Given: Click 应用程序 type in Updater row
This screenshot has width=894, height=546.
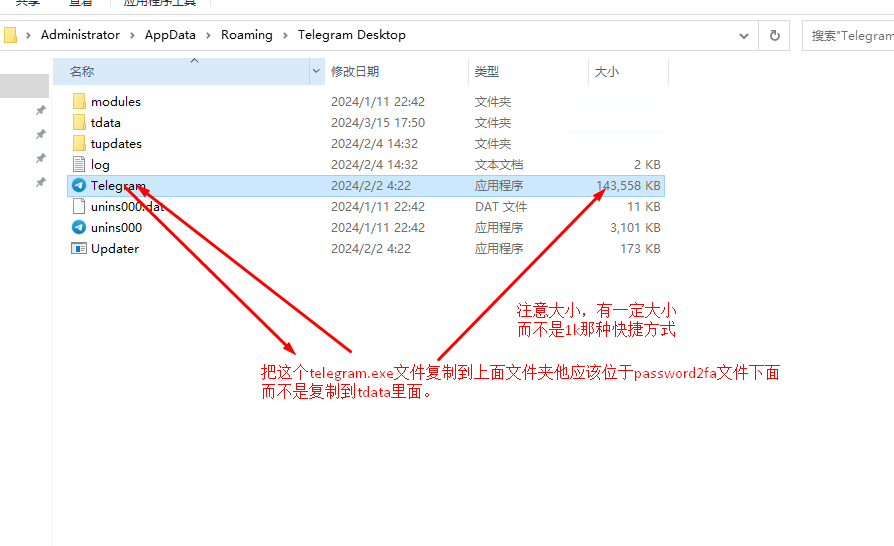Looking at the screenshot, I should pyautogui.click(x=498, y=248).
